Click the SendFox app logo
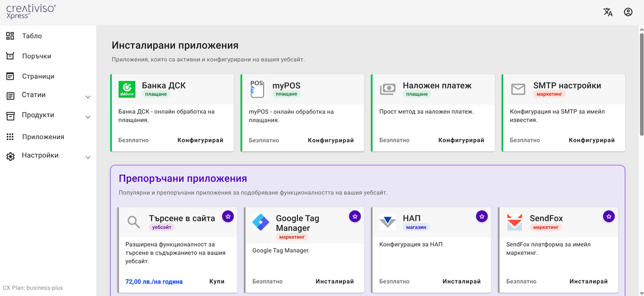Image resolution: width=644 pixels, height=296 pixels. [x=515, y=222]
